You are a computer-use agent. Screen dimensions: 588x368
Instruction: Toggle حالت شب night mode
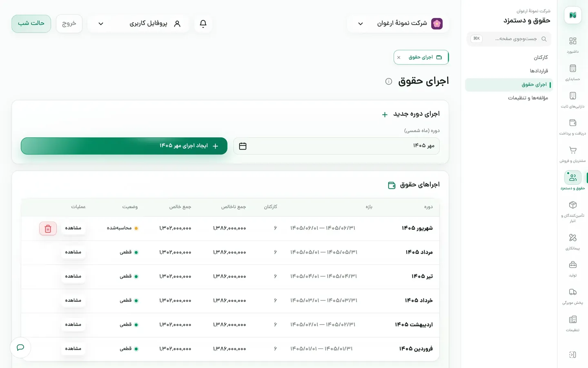[x=31, y=23]
